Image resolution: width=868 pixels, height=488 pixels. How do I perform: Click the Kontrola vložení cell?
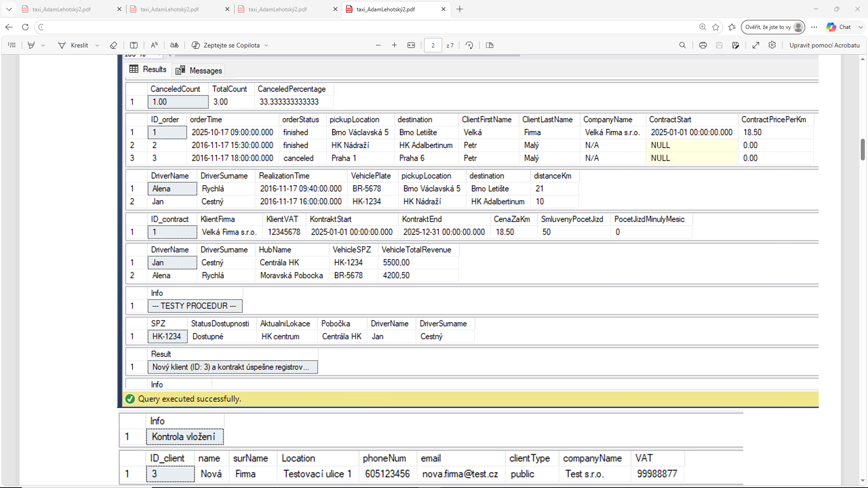(184, 437)
